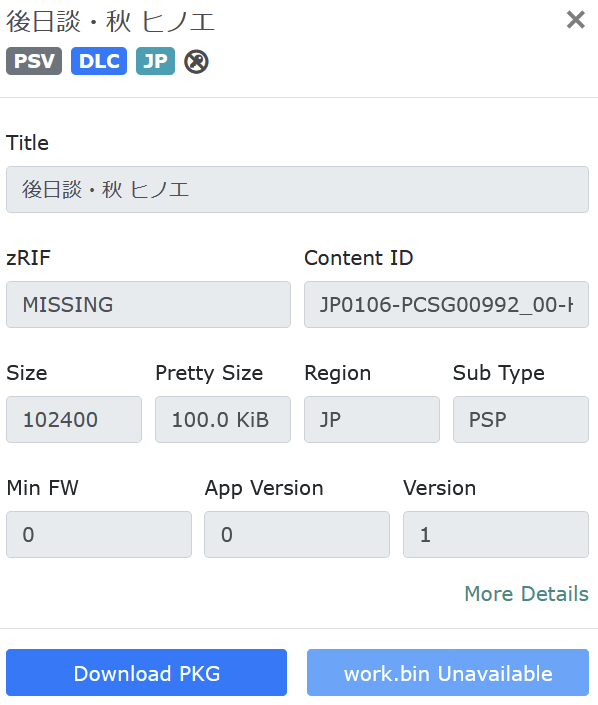Select the Pretty Size field
The height and width of the screenshot is (705, 598).
tap(223, 419)
